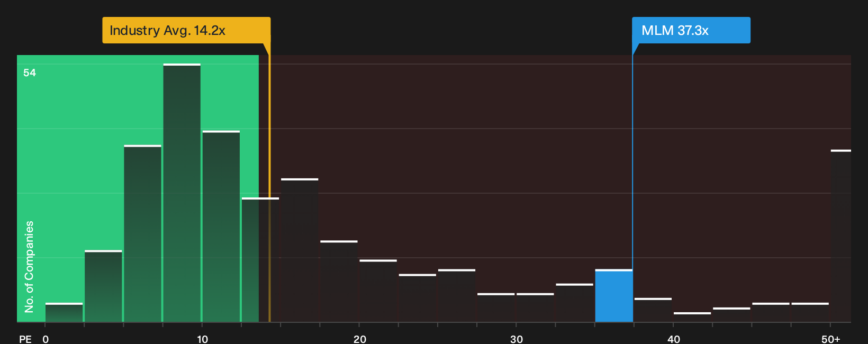Click the Industry Avg. 14.2x label

click(186, 30)
